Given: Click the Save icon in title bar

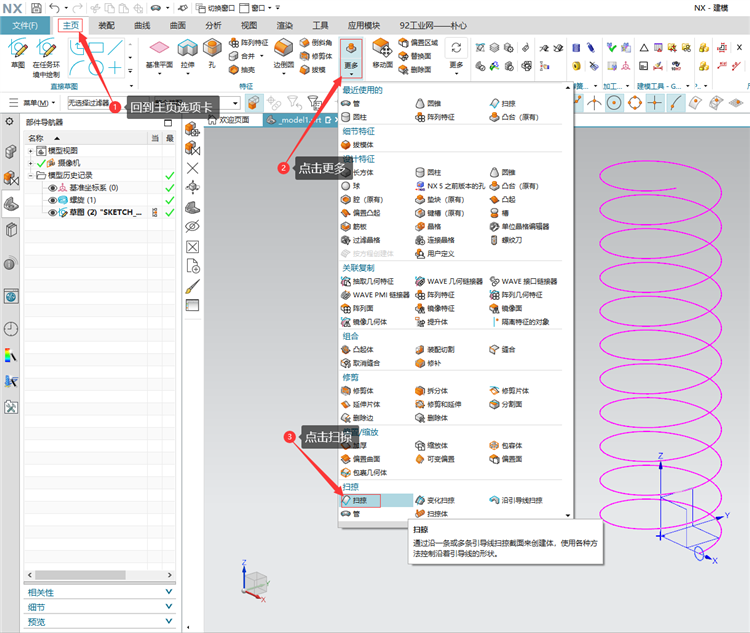Looking at the screenshot, I should pyautogui.click(x=36, y=8).
